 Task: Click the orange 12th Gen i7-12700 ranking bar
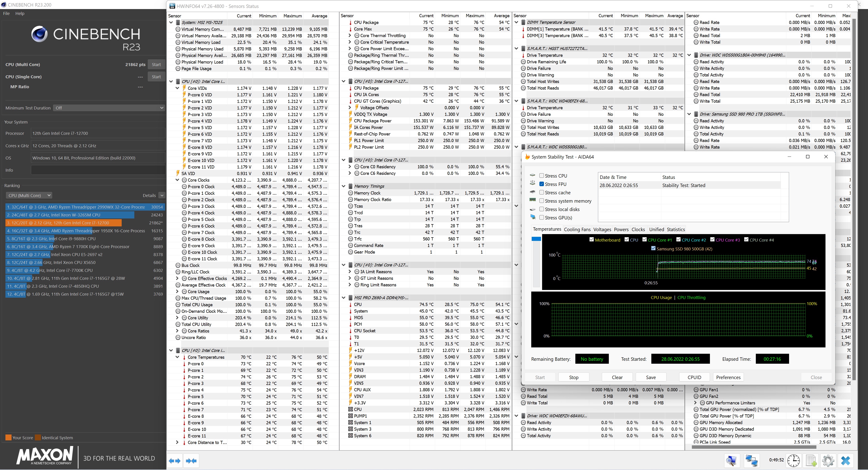click(64, 223)
